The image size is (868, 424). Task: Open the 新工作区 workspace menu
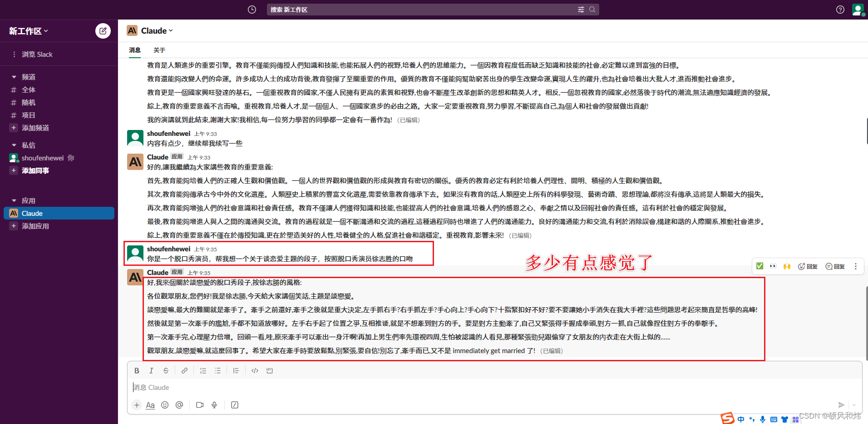29,31
